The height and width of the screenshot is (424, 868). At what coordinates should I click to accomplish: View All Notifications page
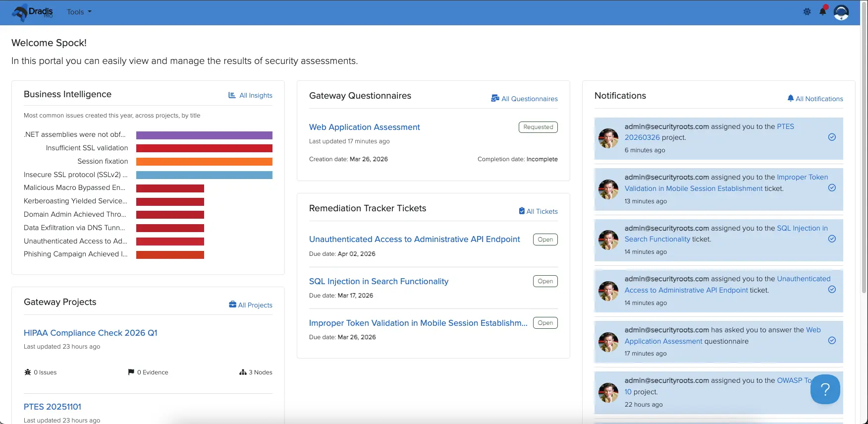click(x=815, y=99)
